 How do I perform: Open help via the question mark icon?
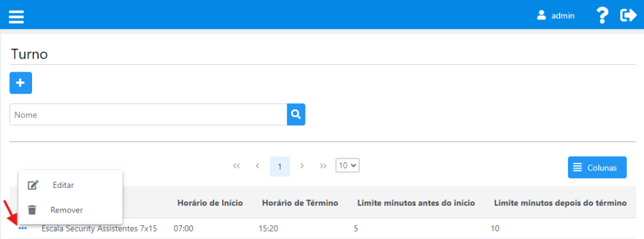pyautogui.click(x=602, y=16)
